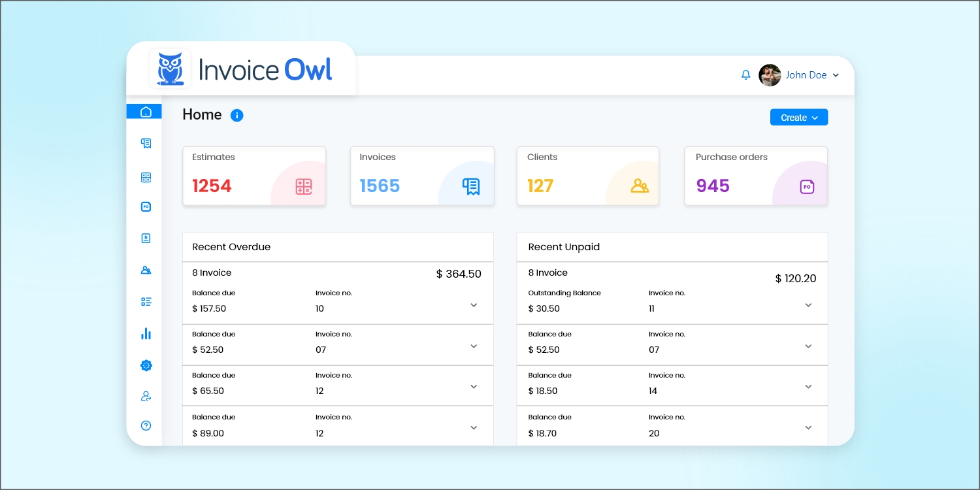Open the clients icon in sidebar
Viewport: 980px width, 490px height.
point(146,270)
